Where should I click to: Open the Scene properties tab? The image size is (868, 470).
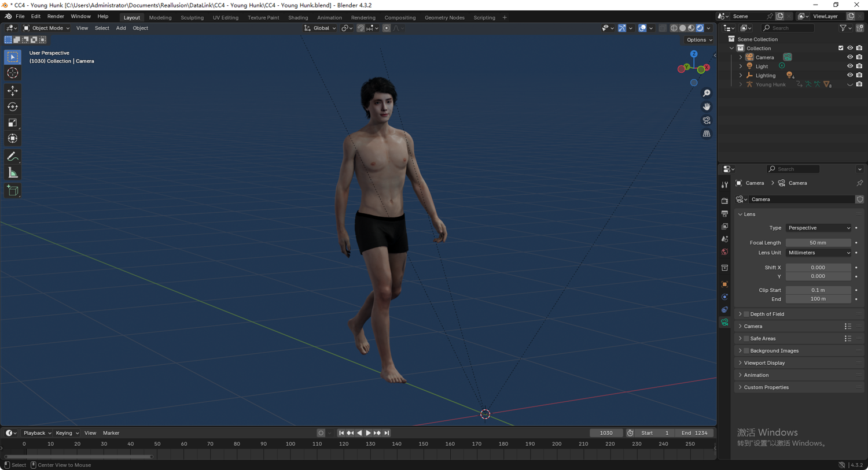point(724,239)
